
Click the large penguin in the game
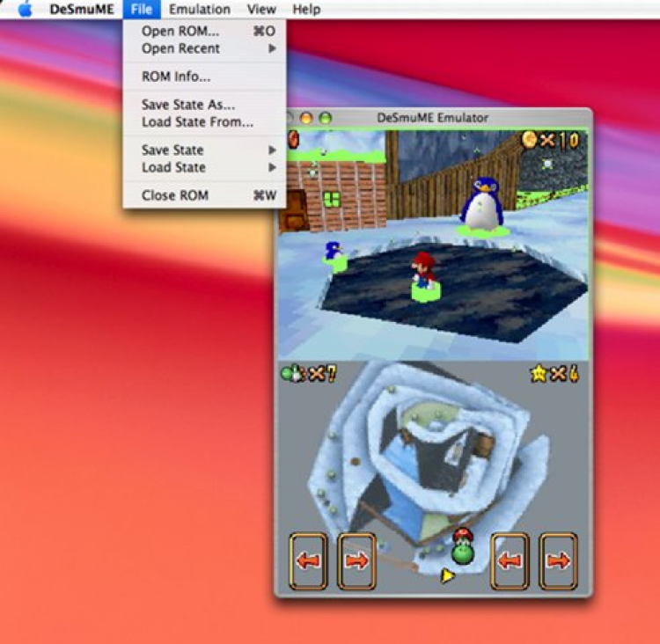(482, 204)
